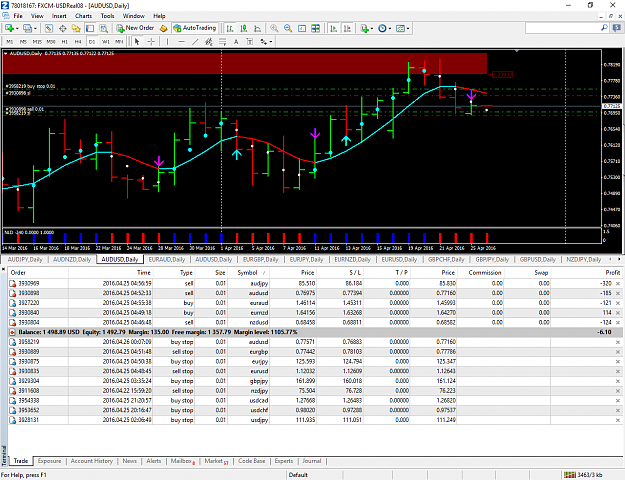Select the Equidistant Channel tool

coord(208,41)
